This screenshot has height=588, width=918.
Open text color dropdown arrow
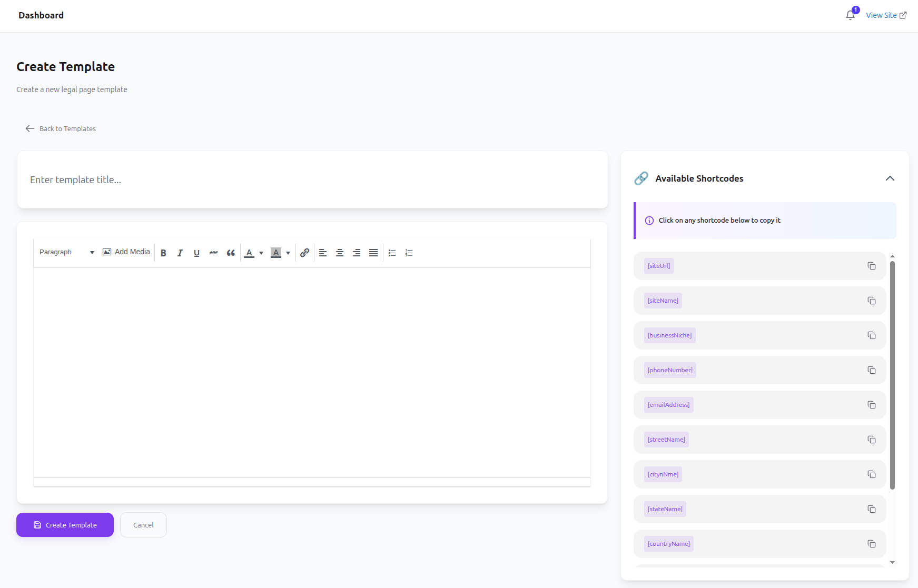[x=261, y=253]
